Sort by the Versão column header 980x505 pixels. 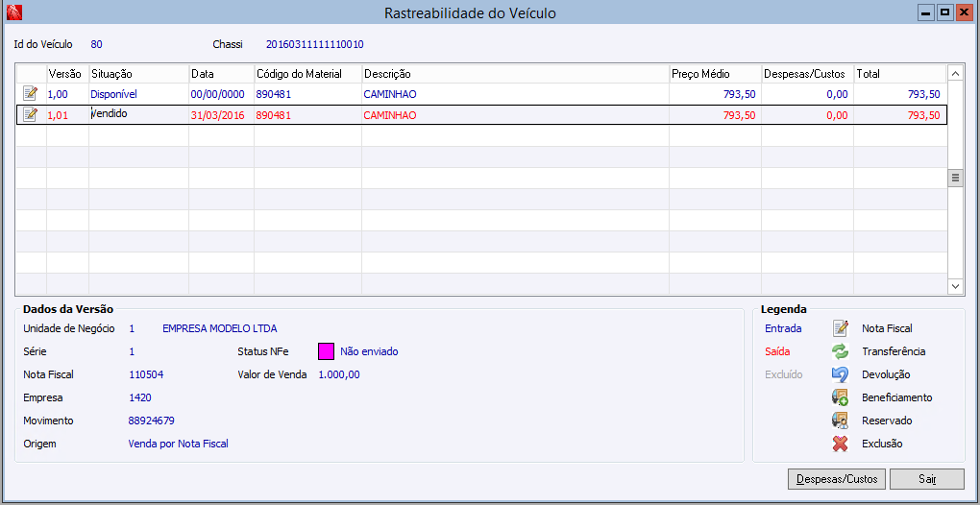(x=68, y=74)
